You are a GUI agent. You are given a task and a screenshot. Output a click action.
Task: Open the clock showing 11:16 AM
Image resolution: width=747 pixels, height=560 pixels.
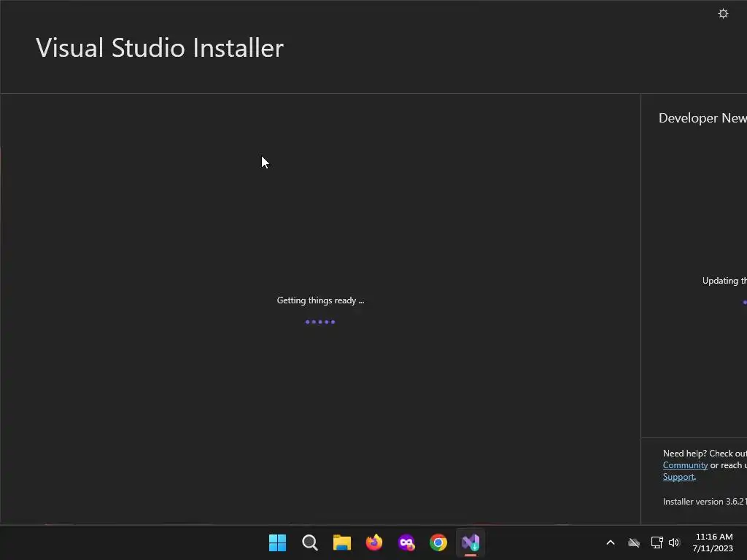(713, 537)
